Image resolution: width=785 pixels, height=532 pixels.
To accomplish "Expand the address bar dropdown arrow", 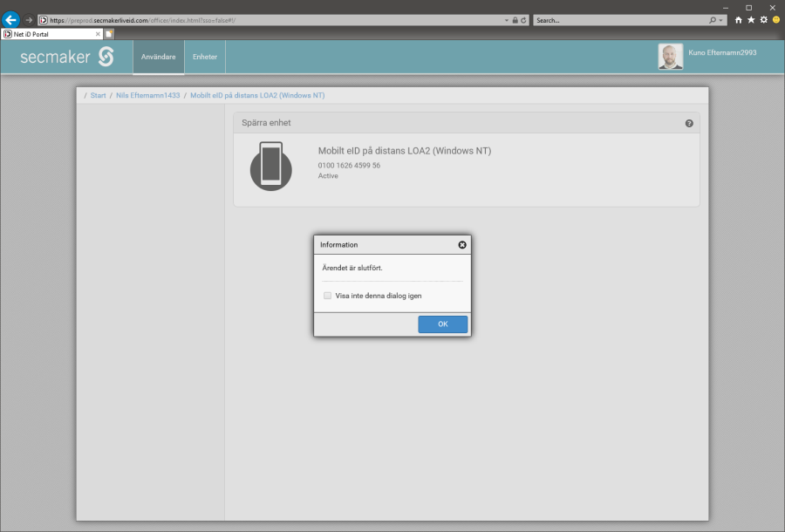I will (x=507, y=20).
